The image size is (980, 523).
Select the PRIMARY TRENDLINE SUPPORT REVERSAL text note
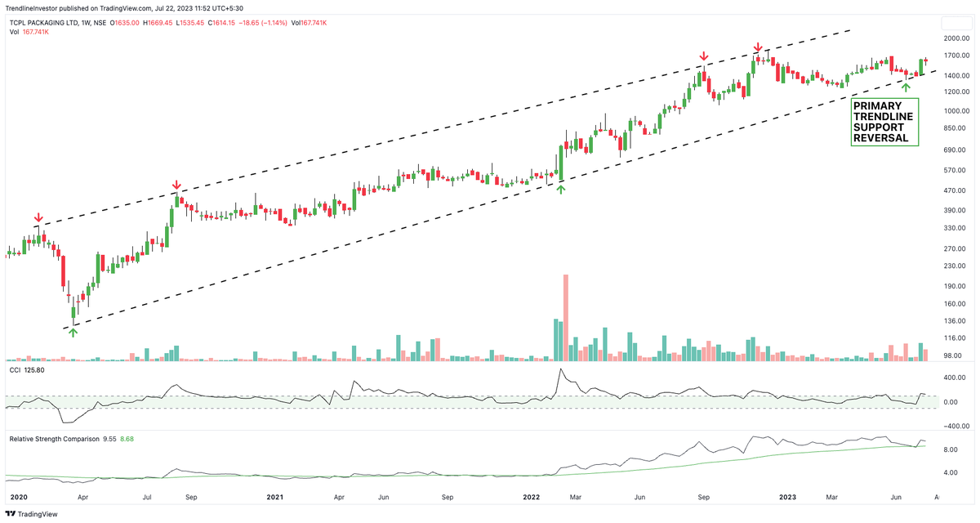884,122
